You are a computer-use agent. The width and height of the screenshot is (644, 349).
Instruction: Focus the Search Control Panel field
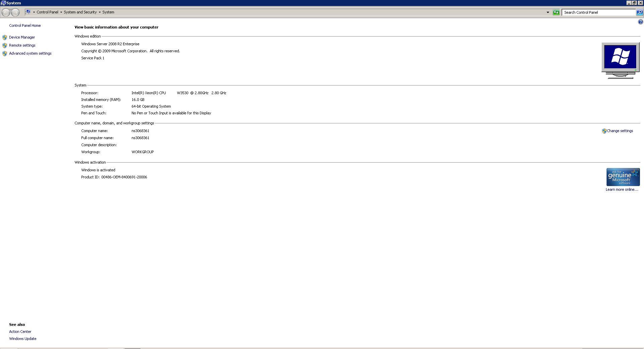pos(599,12)
